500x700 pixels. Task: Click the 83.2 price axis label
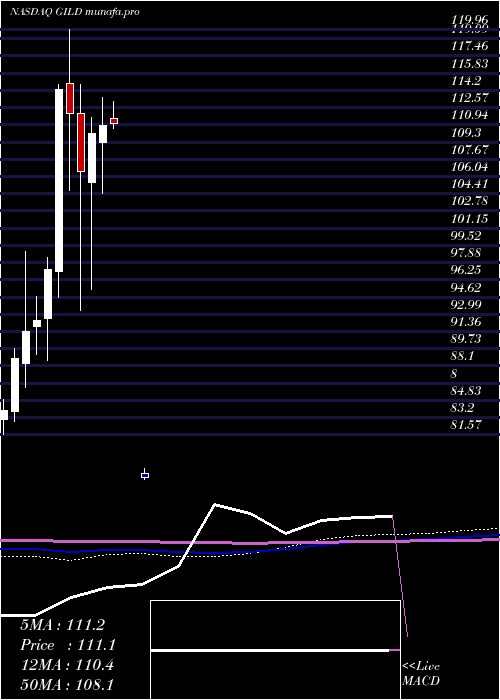point(463,408)
